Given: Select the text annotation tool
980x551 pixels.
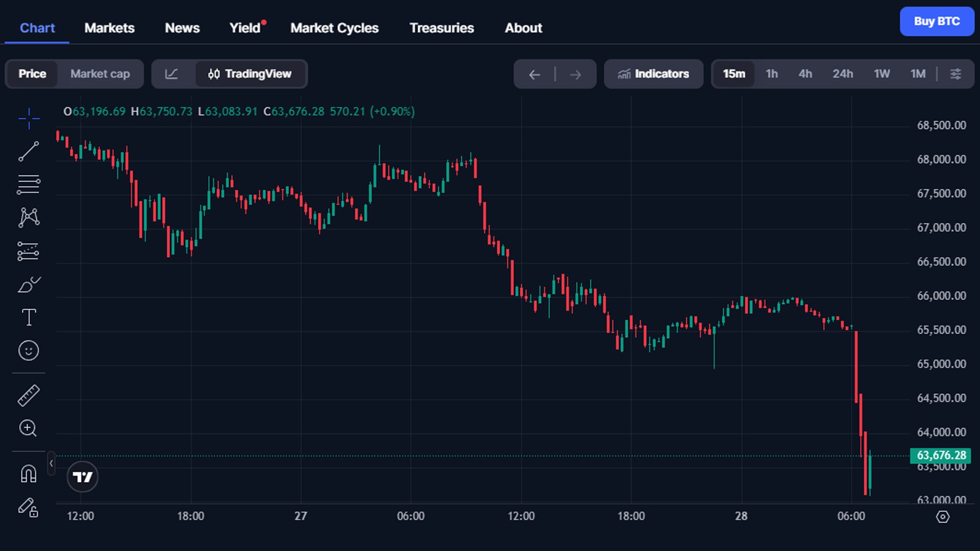Looking at the screenshot, I should (x=29, y=317).
